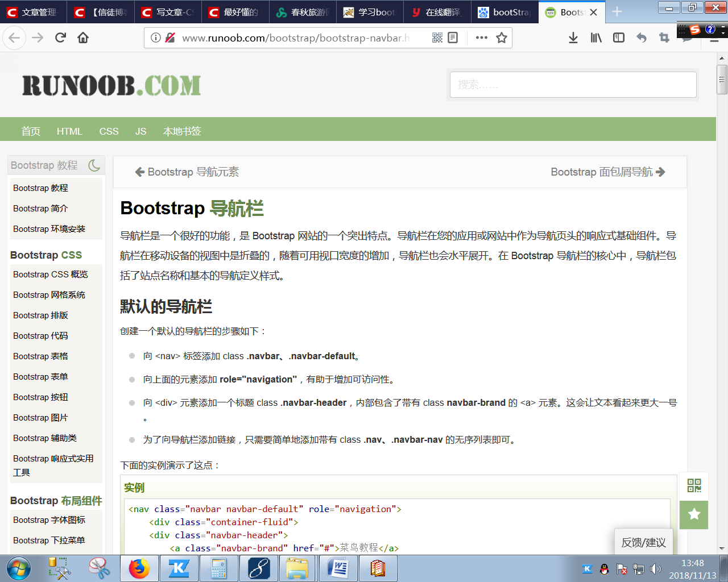
Task: Show the floating QR code button
Action: coord(694,486)
